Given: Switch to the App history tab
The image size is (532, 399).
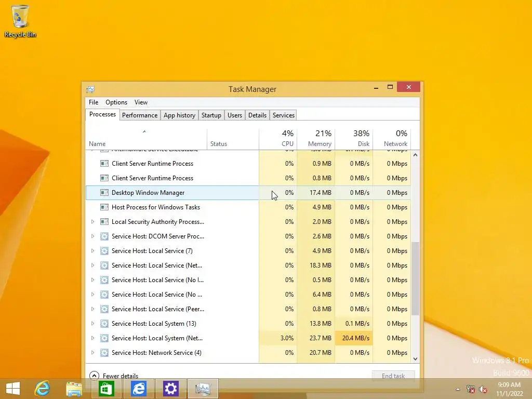Looking at the screenshot, I should pyautogui.click(x=179, y=115).
